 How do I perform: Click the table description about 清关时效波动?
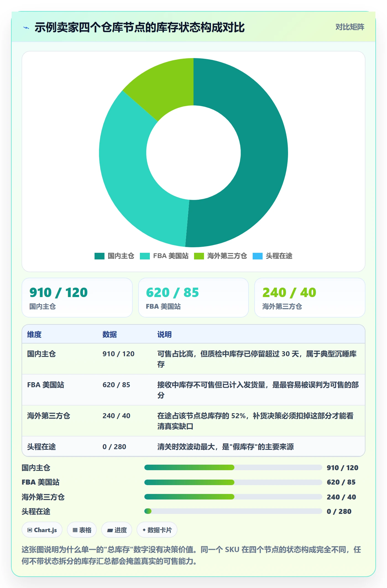point(226,447)
